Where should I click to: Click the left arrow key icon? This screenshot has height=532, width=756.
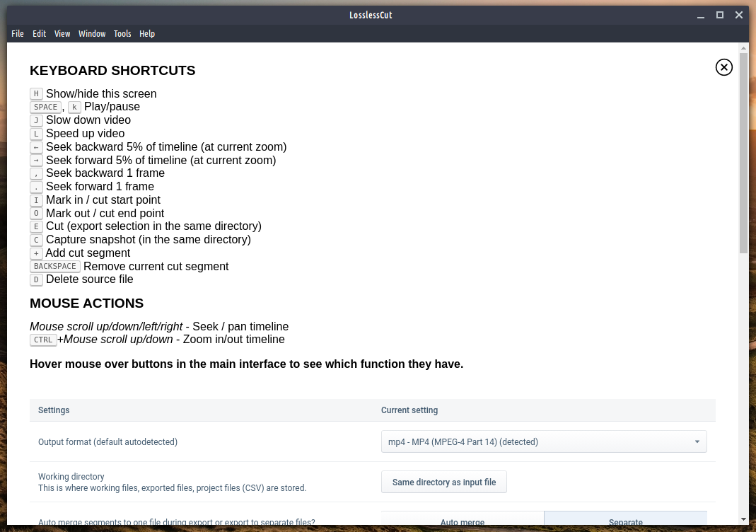click(36, 147)
